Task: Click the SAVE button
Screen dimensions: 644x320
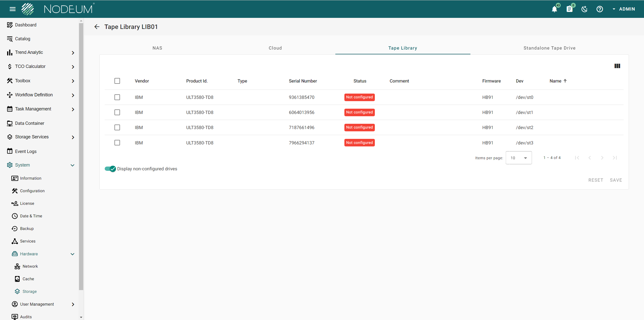Action: point(616,180)
